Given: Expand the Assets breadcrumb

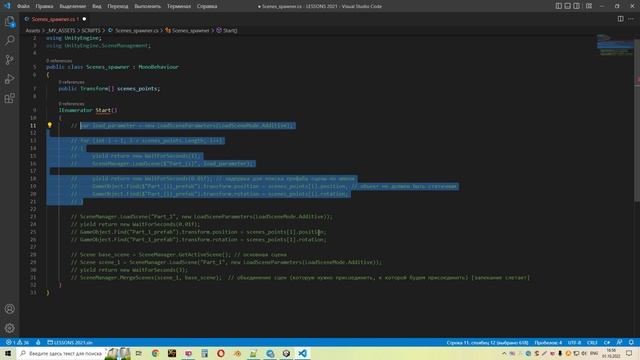Looking at the screenshot, I should [33, 31].
